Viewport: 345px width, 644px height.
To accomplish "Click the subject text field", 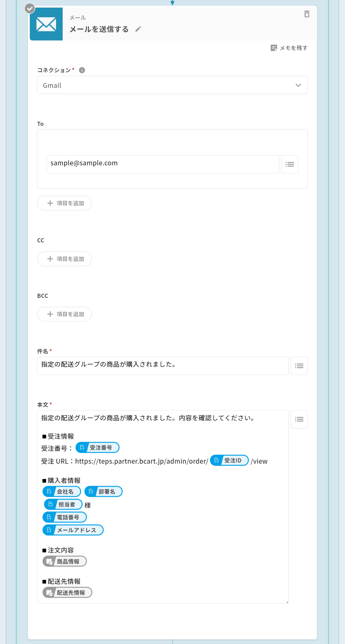I will [163, 366].
